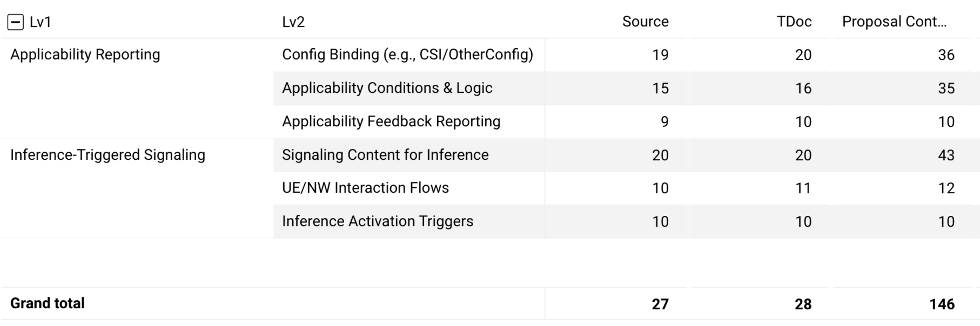The image size is (980, 326).
Task: Sort by the Lv1 column header
Action: pyautogui.click(x=41, y=22)
